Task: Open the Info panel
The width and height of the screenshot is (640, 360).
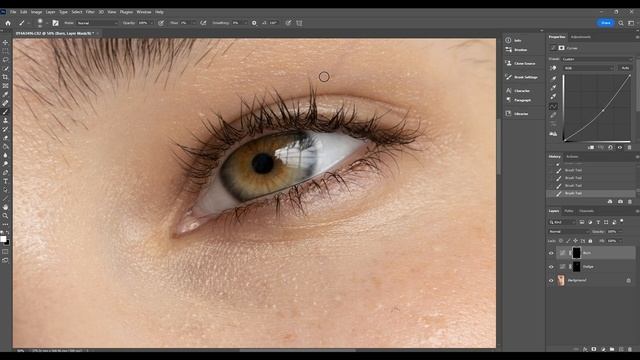Action: (513, 40)
